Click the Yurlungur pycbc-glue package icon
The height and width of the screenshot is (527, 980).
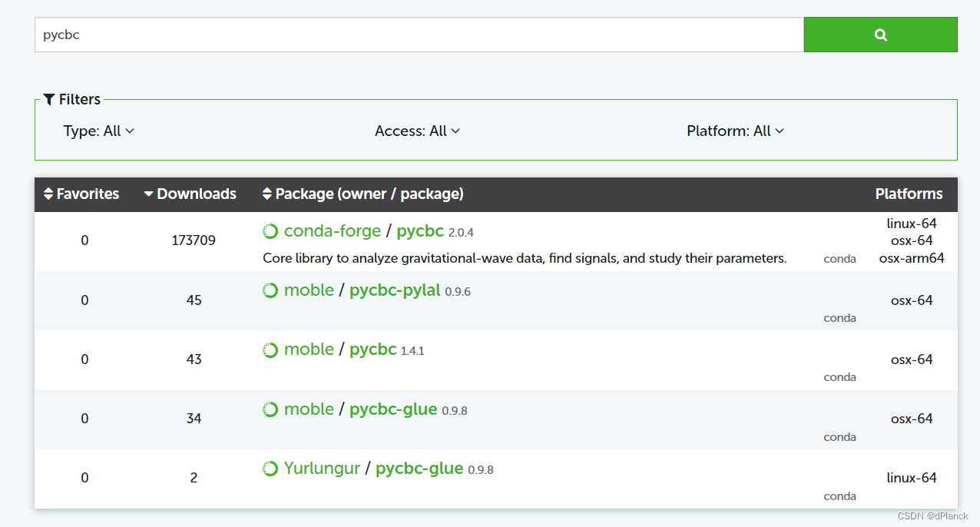click(x=270, y=469)
